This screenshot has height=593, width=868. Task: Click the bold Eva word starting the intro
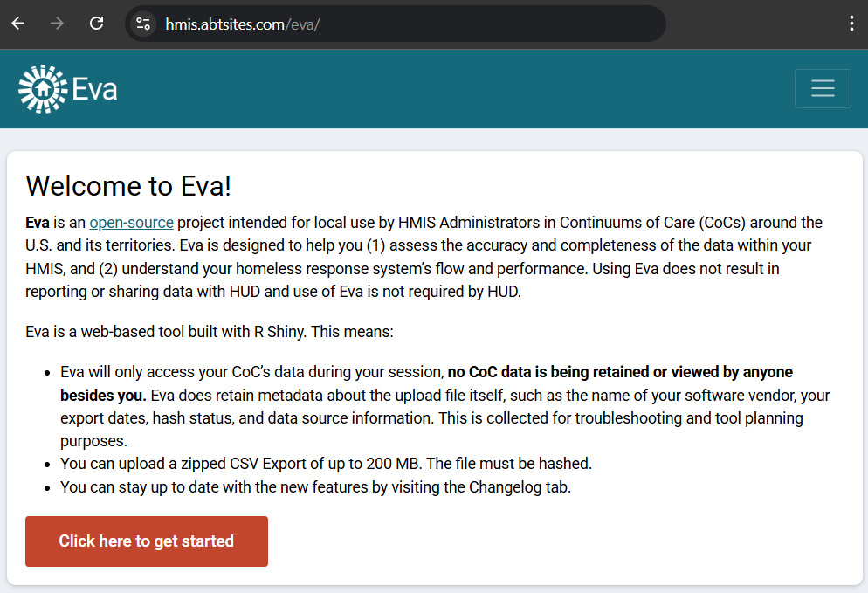coord(38,223)
